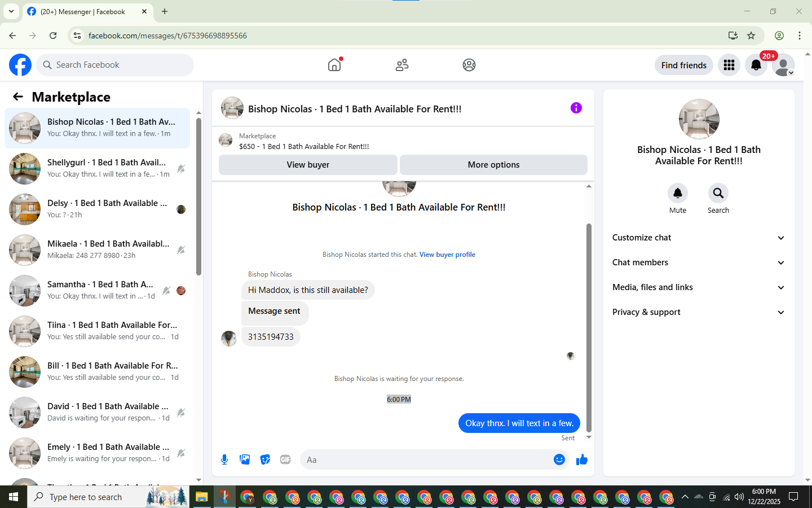Go back from Marketplace with the arrow
The width and height of the screenshot is (812, 508).
pyautogui.click(x=18, y=97)
